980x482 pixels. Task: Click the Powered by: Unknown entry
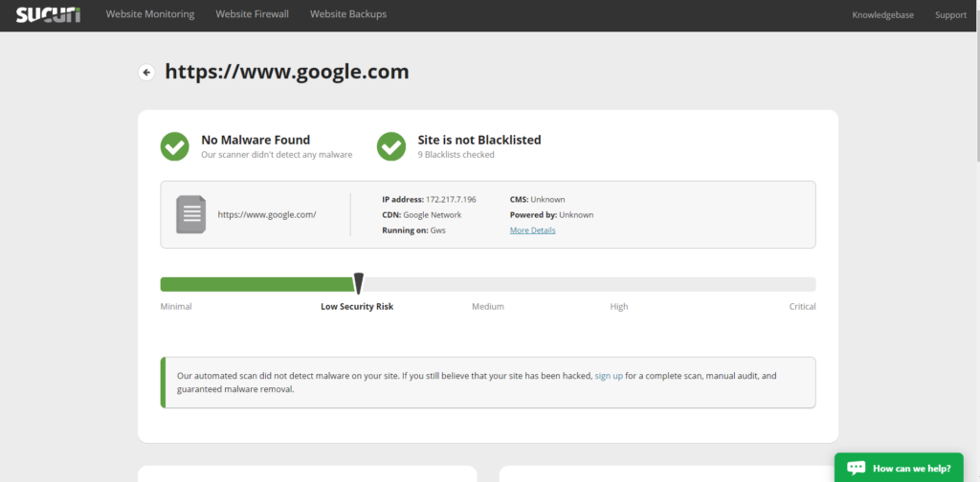coord(552,215)
